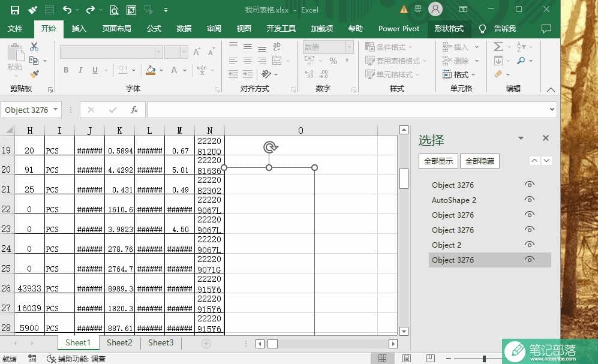Click the 全部隐藏 button
This screenshot has width=598, height=364.
click(480, 161)
